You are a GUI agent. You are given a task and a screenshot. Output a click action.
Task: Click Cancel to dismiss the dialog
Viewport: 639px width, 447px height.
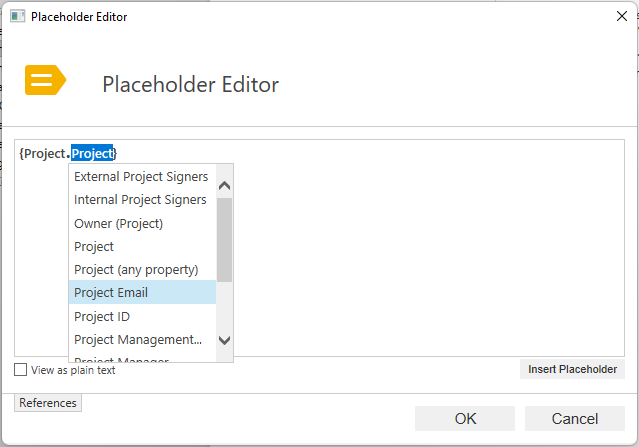574,419
